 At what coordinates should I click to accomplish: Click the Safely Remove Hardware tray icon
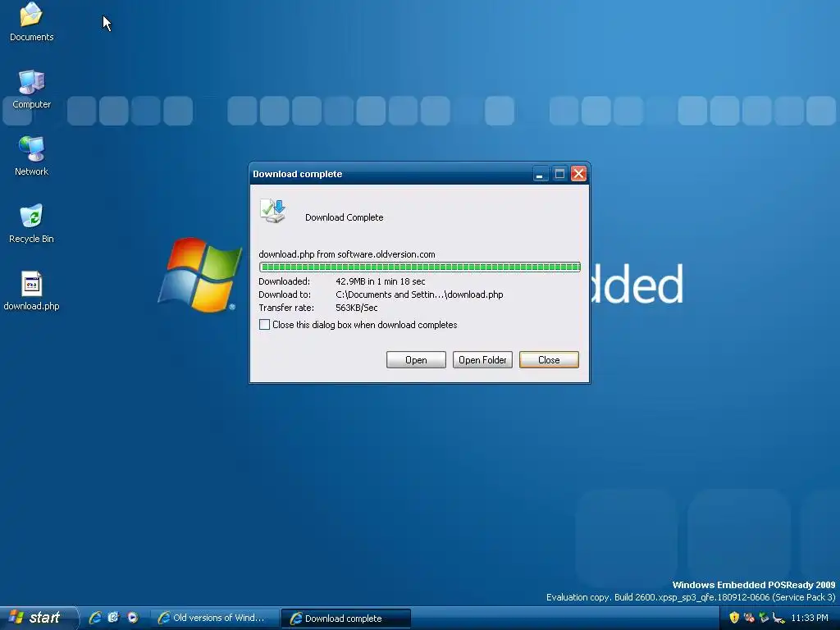(778, 618)
